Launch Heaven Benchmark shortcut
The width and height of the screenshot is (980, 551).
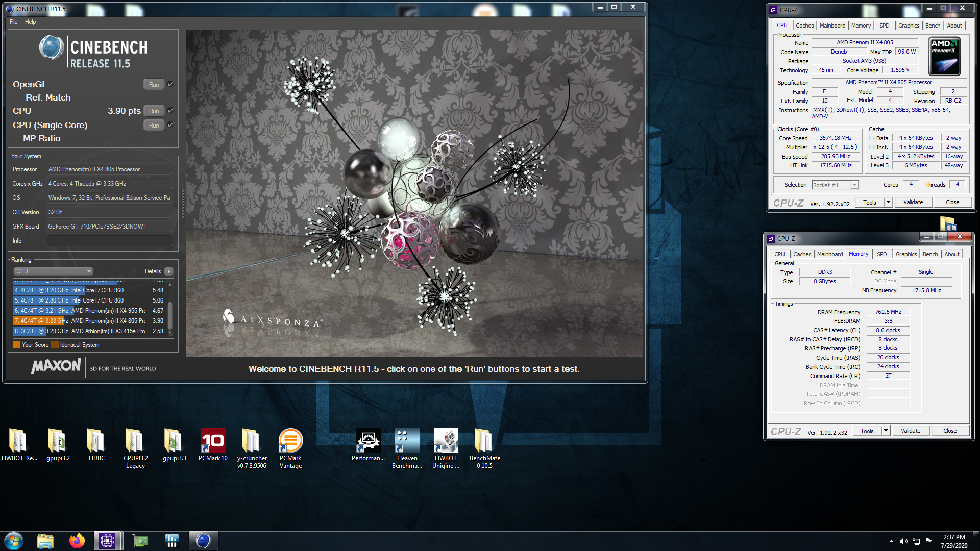pos(407,448)
